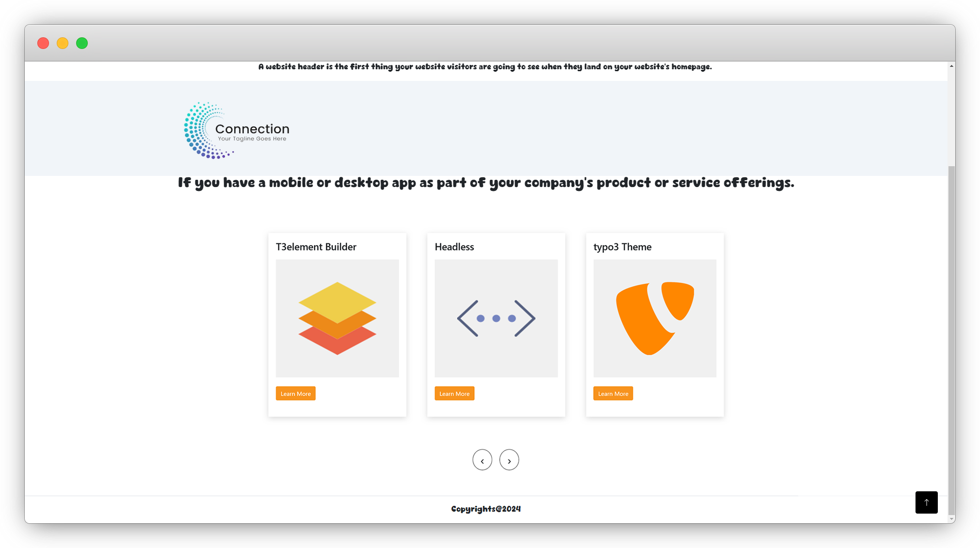980x548 pixels.
Task: Click the green maximize window button
Action: point(82,43)
